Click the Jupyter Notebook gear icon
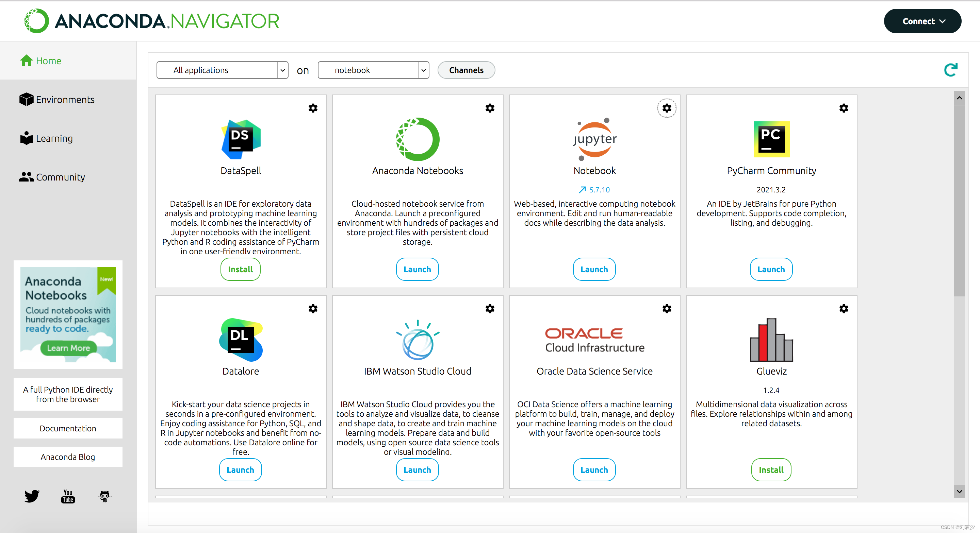Screen dimensions: 980x533 click(x=667, y=108)
